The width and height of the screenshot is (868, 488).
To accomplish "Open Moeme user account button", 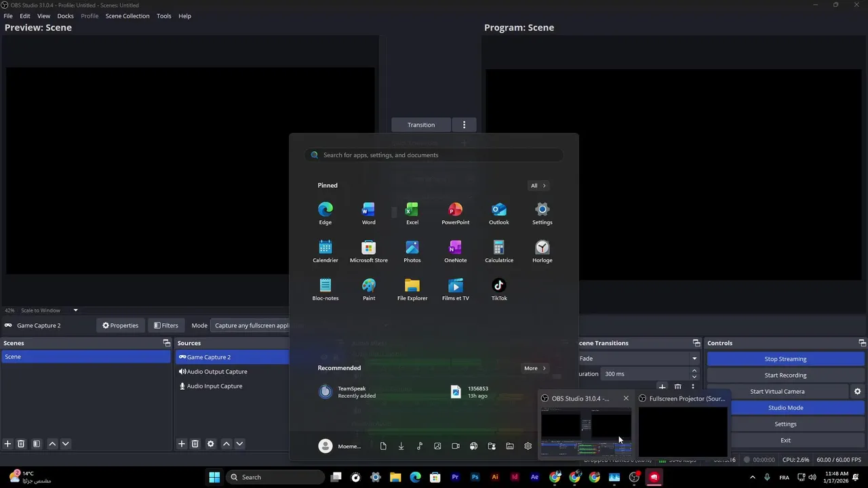I will click(340, 446).
